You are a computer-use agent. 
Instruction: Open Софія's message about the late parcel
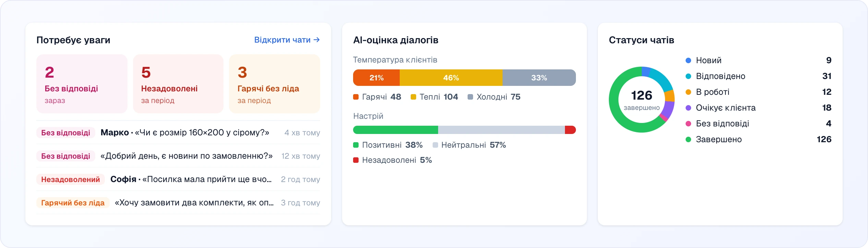178,179
